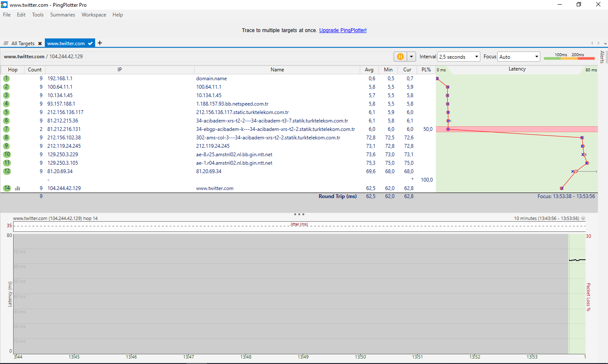Click the Latency graph column header

[x=517, y=69]
